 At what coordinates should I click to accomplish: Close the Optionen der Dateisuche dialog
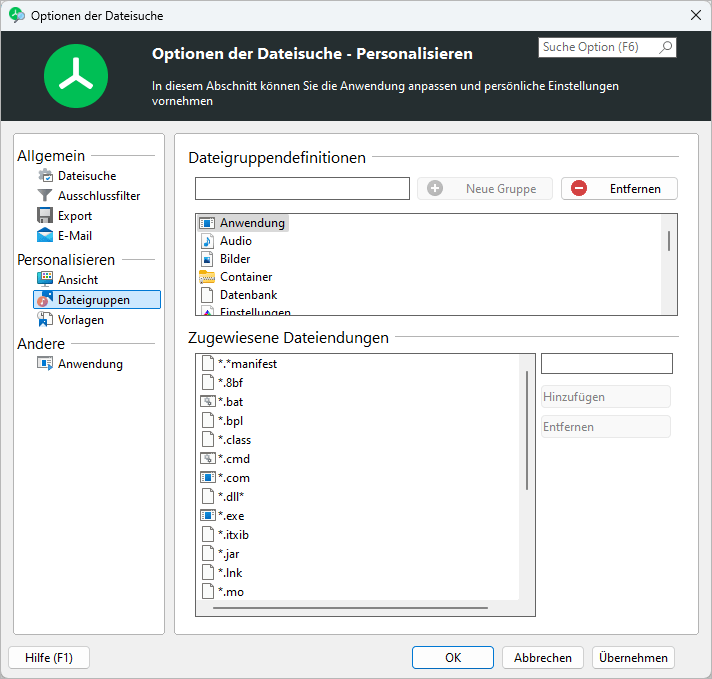point(696,15)
